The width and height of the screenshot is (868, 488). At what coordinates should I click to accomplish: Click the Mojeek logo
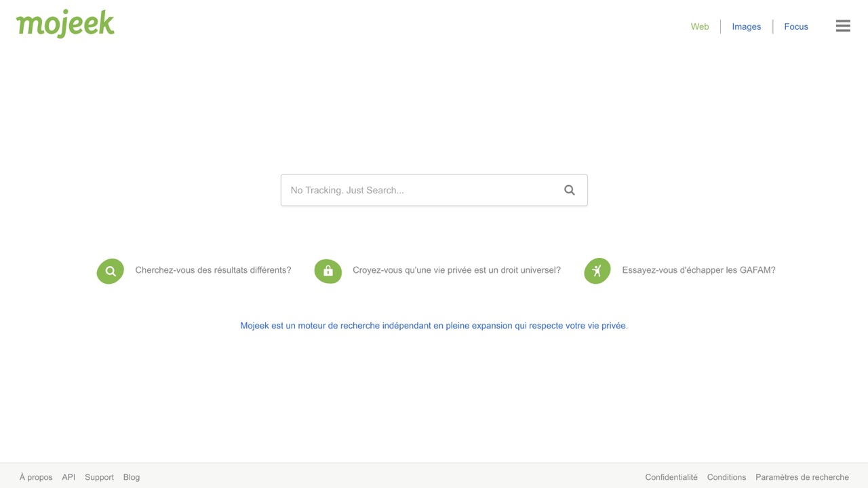[65, 24]
